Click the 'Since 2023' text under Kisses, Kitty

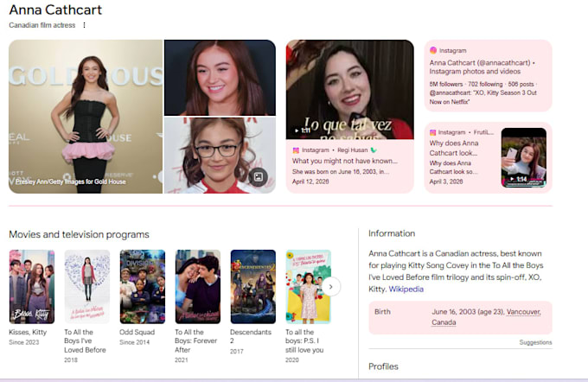tap(24, 342)
